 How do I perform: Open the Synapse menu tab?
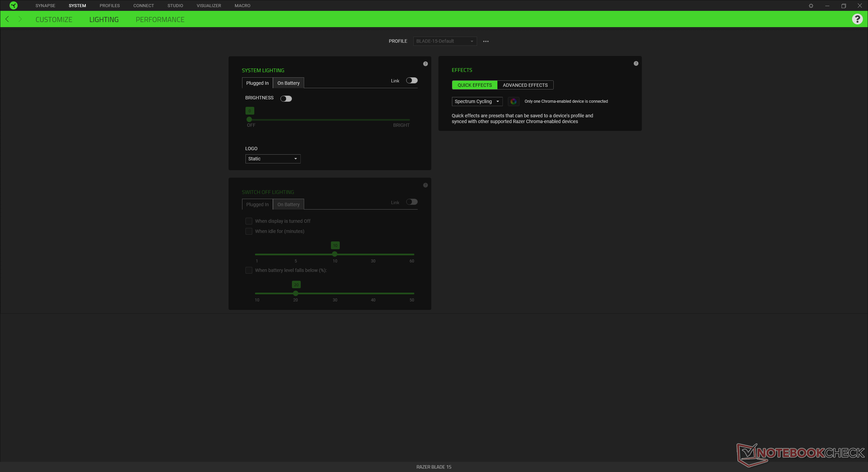point(45,5)
